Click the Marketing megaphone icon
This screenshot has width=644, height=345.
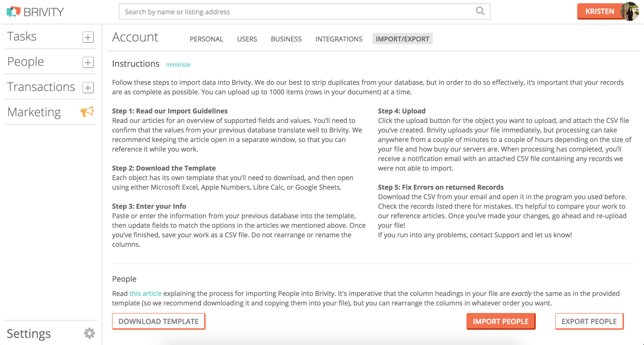[87, 112]
